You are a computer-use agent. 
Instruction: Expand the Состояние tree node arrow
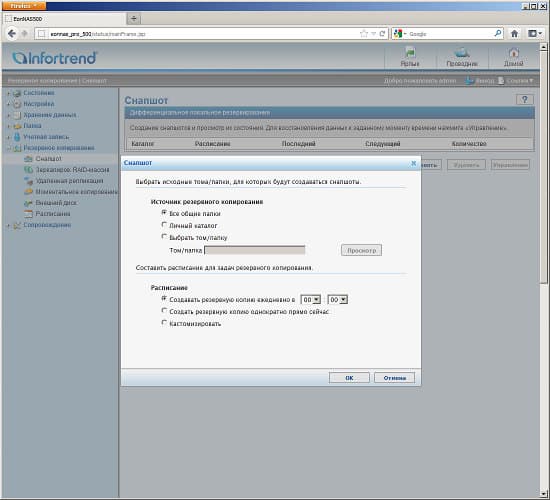pyautogui.click(x=8, y=93)
